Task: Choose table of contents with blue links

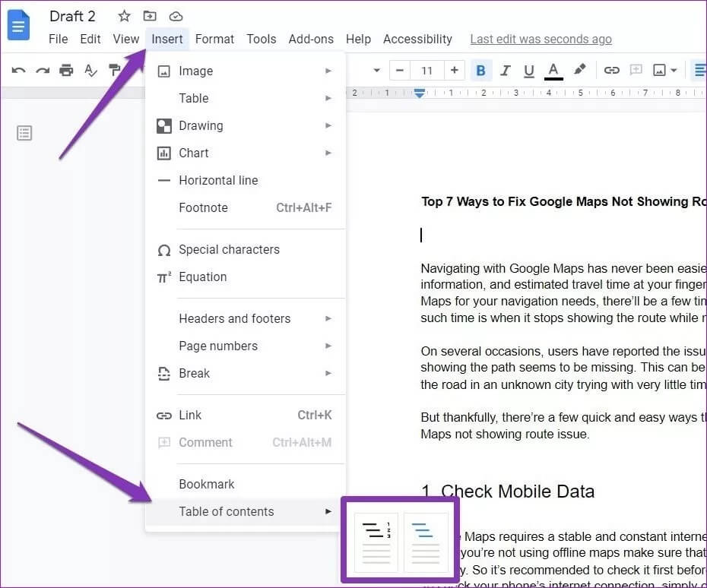Action: 425,541
